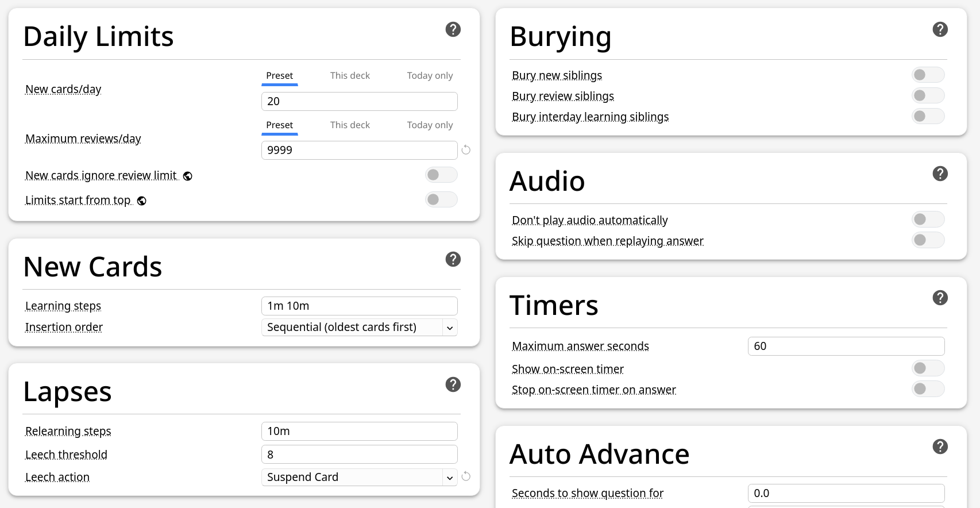Click the Lapses heading

[68, 392]
